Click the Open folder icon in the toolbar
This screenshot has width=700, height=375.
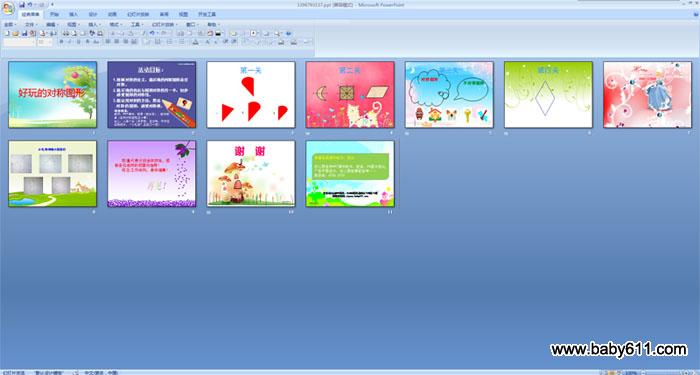[x=16, y=33]
